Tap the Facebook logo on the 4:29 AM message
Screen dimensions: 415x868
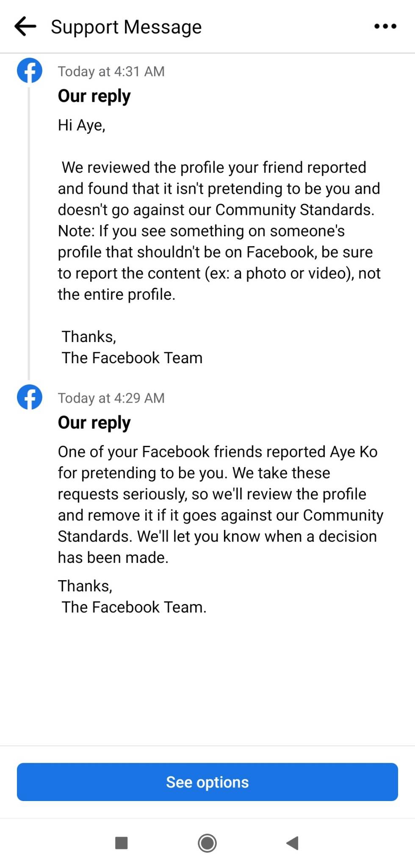pyautogui.click(x=29, y=397)
